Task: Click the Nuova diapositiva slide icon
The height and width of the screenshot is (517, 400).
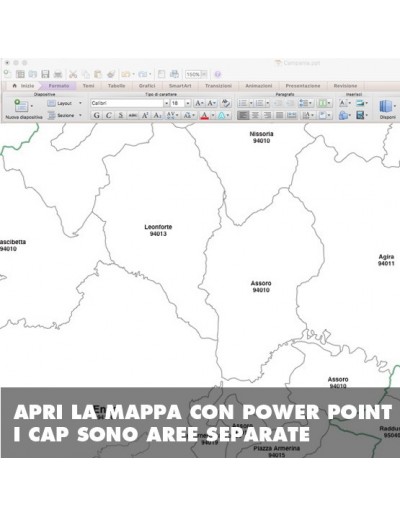Action: pos(21,105)
